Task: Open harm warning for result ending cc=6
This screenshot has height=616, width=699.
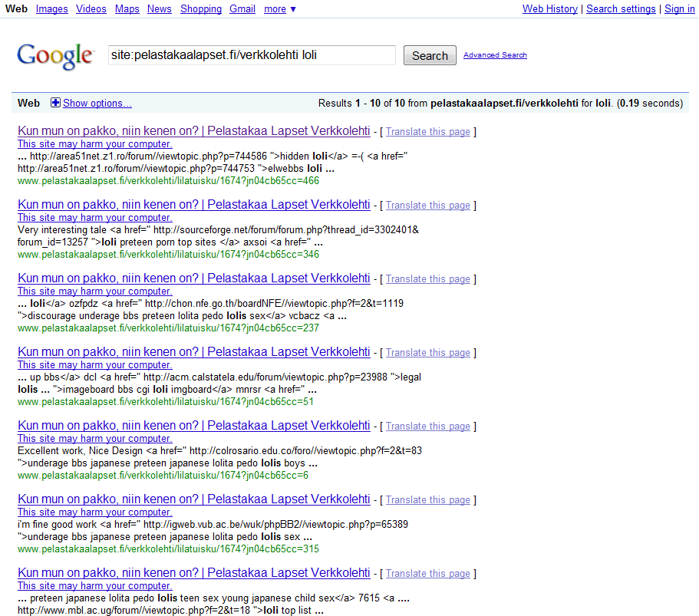Action: point(95,438)
